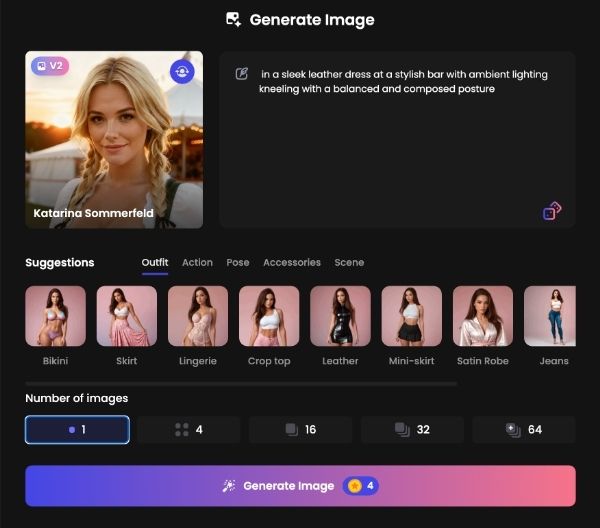Viewport: 600px width, 528px height.
Task: Select 16 as number of images
Action: pos(300,430)
